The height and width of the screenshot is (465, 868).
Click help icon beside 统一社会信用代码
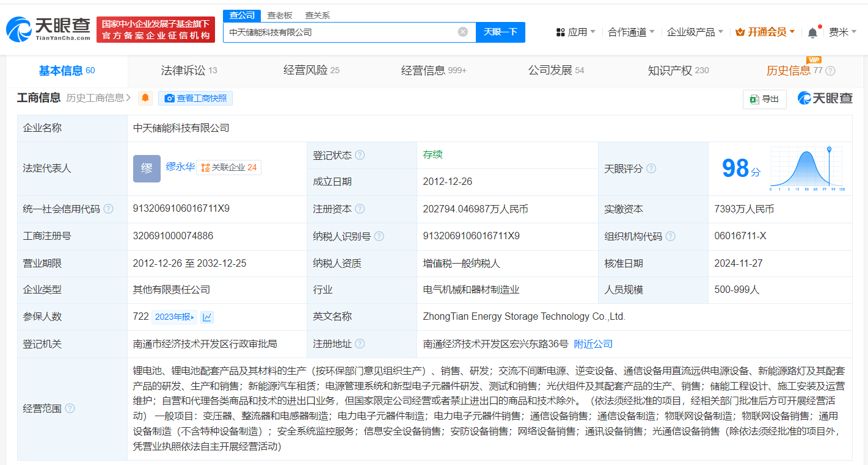[108, 209]
